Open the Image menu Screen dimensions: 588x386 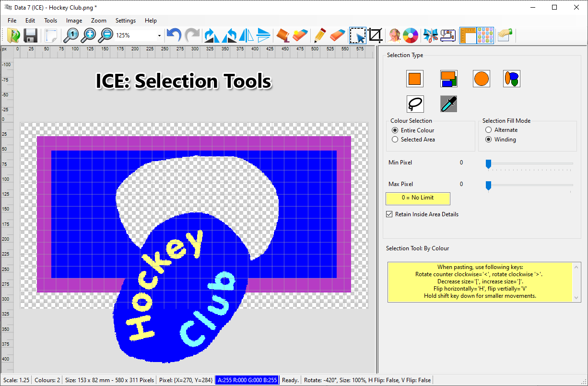(74, 21)
